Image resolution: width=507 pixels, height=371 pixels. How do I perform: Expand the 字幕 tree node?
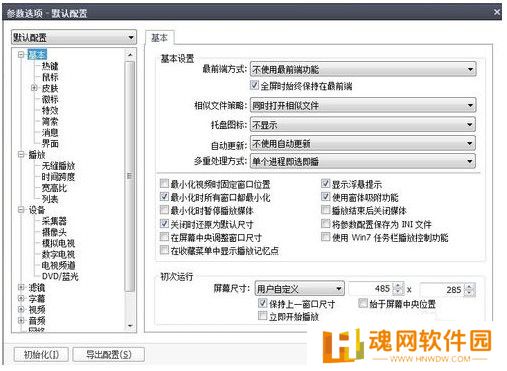(x=21, y=298)
